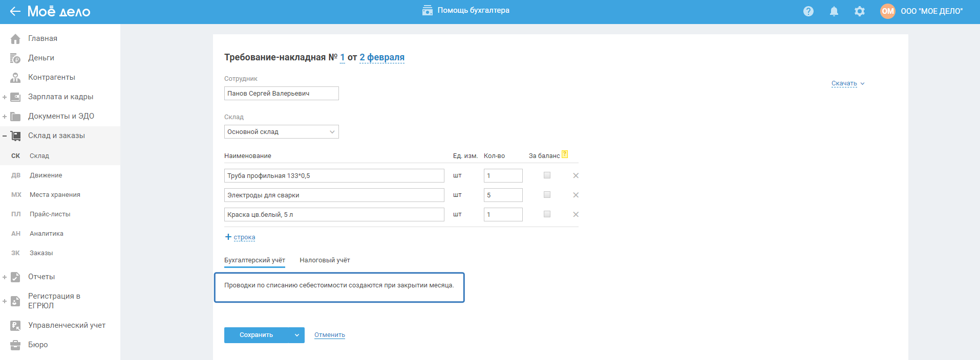This screenshot has height=360, width=980.
Task: Click the Отменить link
Action: 329,335
